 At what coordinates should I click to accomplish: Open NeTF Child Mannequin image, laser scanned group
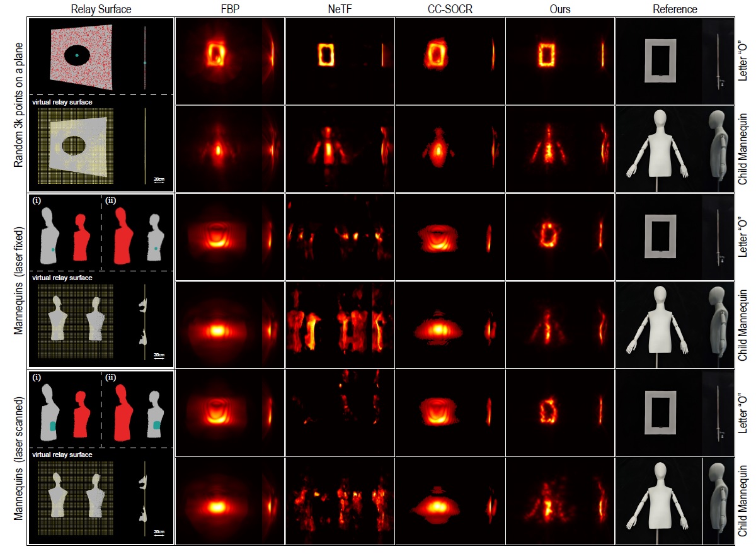click(x=340, y=501)
